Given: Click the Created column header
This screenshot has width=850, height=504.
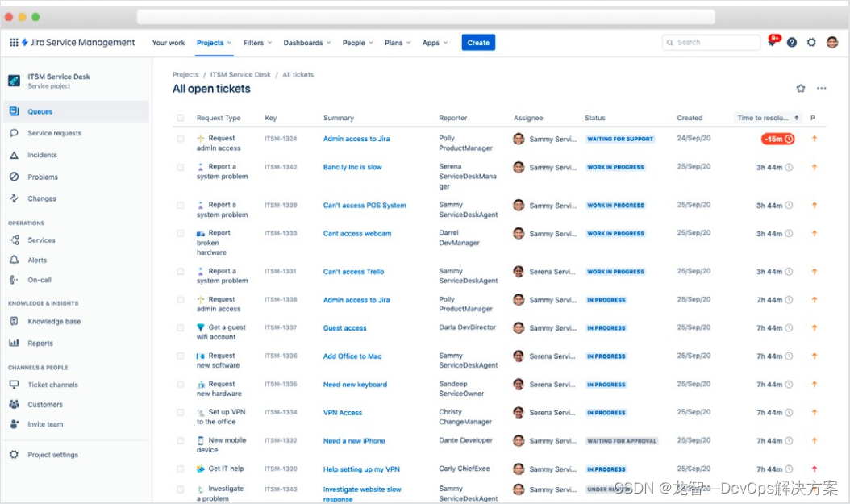Looking at the screenshot, I should (x=690, y=118).
